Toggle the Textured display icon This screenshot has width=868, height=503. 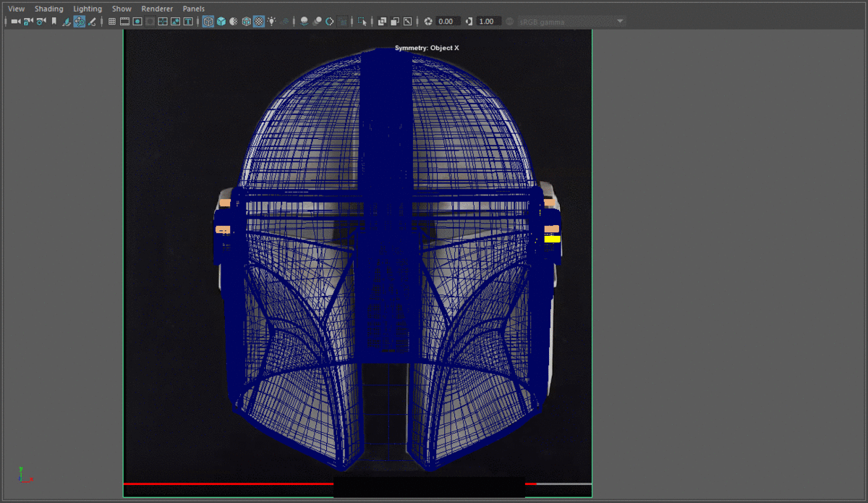(x=258, y=22)
